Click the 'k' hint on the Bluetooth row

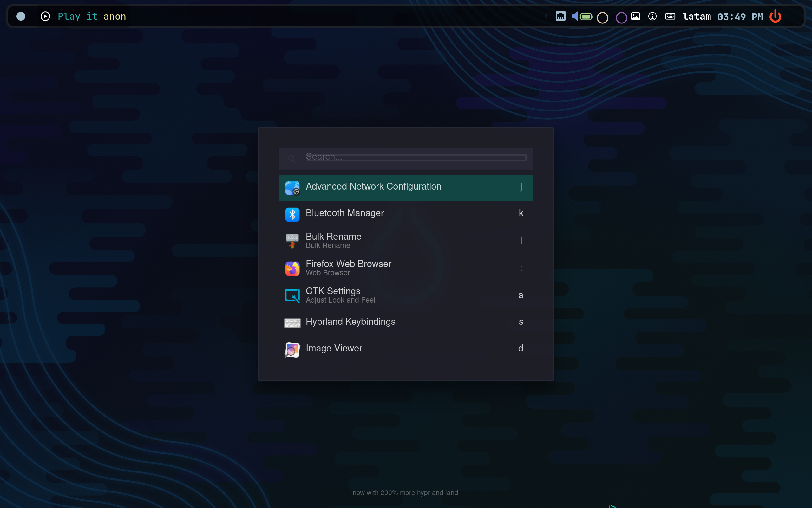click(521, 213)
